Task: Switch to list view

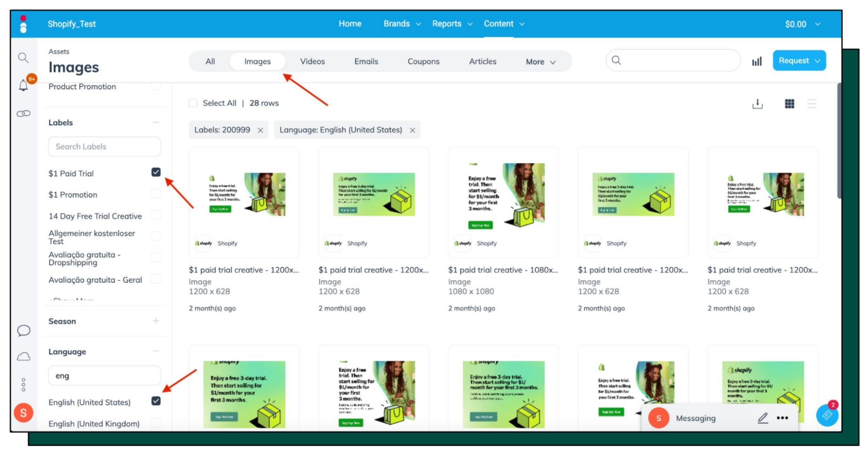Action: click(812, 104)
